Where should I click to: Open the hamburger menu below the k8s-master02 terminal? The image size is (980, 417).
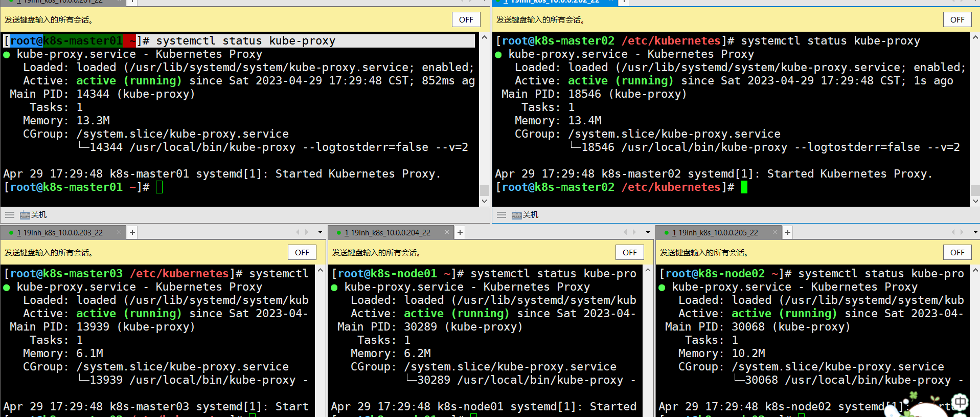coord(502,215)
